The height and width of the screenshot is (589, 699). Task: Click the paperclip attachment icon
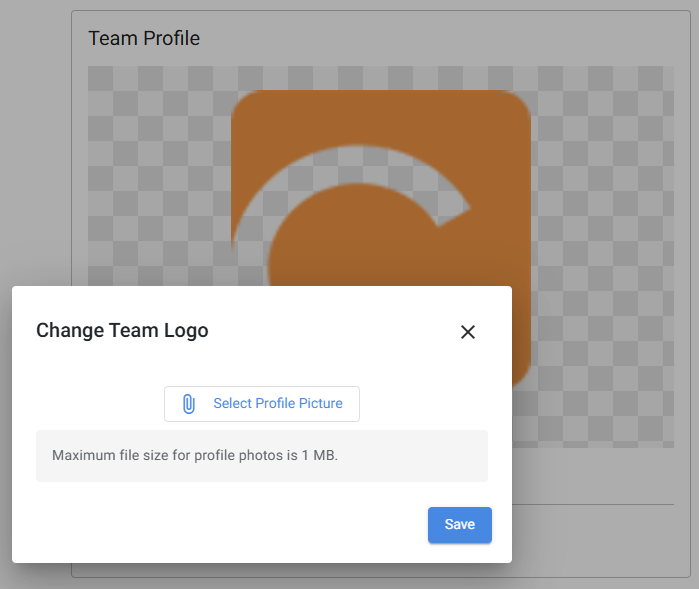coord(189,404)
